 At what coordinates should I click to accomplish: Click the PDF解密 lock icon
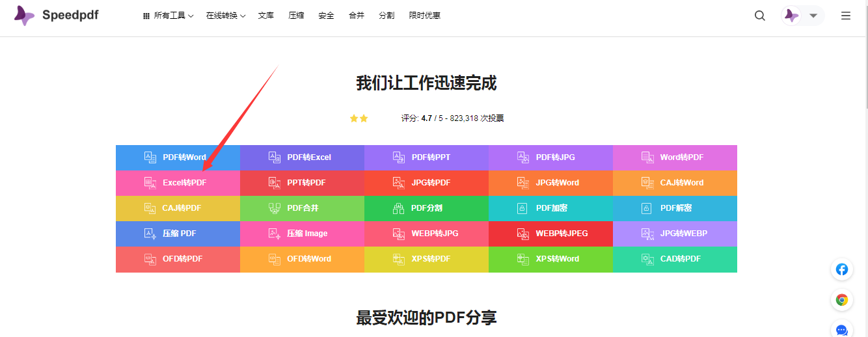(646, 208)
